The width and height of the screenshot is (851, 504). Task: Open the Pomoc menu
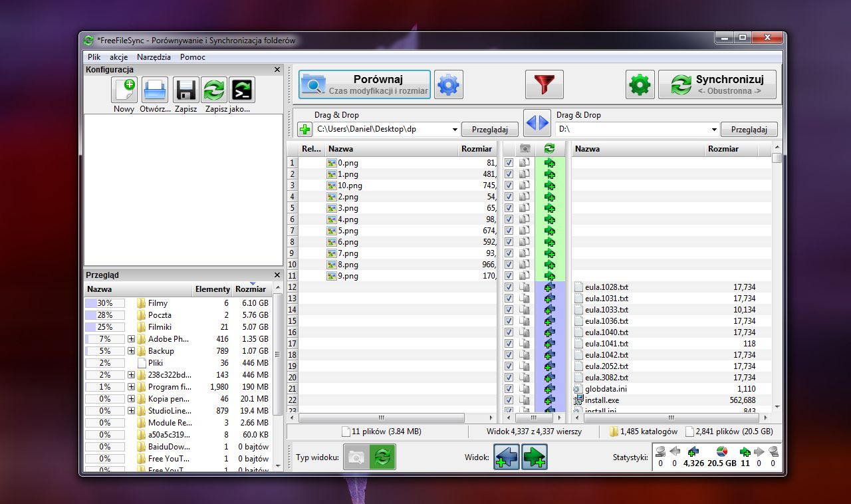(x=193, y=57)
